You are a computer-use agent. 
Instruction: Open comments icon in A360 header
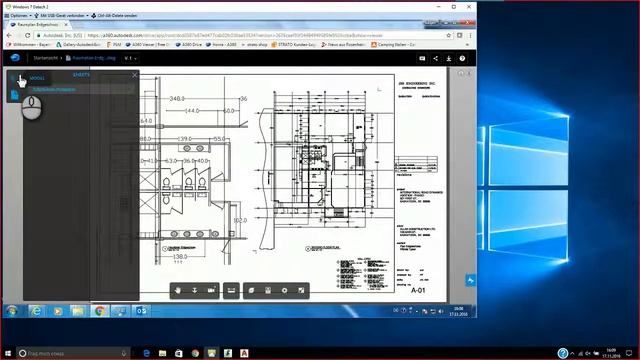coord(422,58)
